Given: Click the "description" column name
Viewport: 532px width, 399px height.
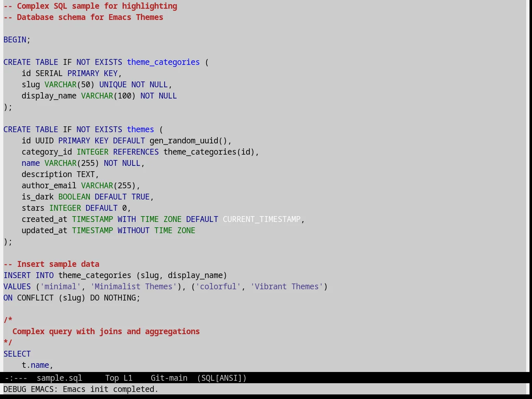Looking at the screenshot, I should tap(47, 175).
